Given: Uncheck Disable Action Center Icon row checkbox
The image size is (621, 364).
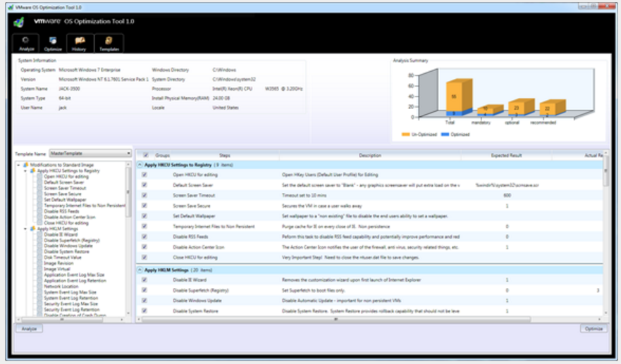Looking at the screenshot, I should [x=145, y=247].
